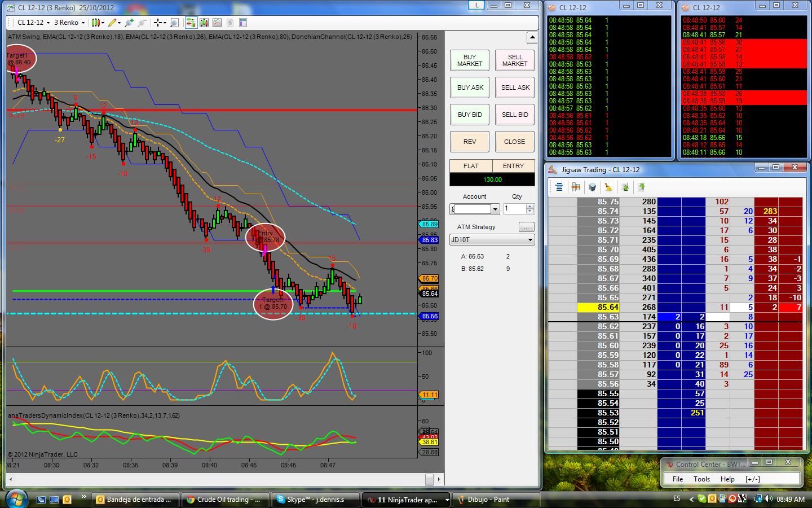This screenshot has height=508, width=812.
Task: Click the ATM Strategy ellipsis button
Action: pyautogui.click(x=526, y=227)
